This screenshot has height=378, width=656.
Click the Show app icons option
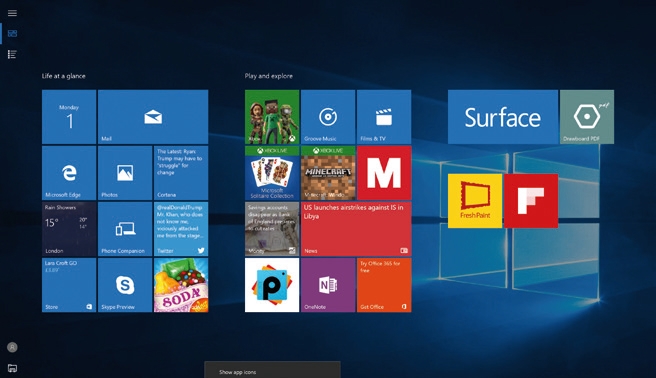pos(272,371)
